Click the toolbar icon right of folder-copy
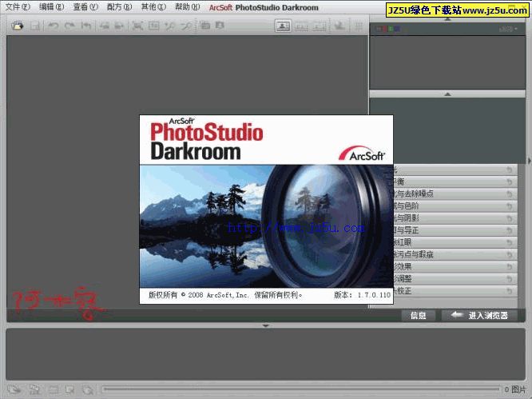Viewport: 532px width, 399px height. click(x=220, y=25)
